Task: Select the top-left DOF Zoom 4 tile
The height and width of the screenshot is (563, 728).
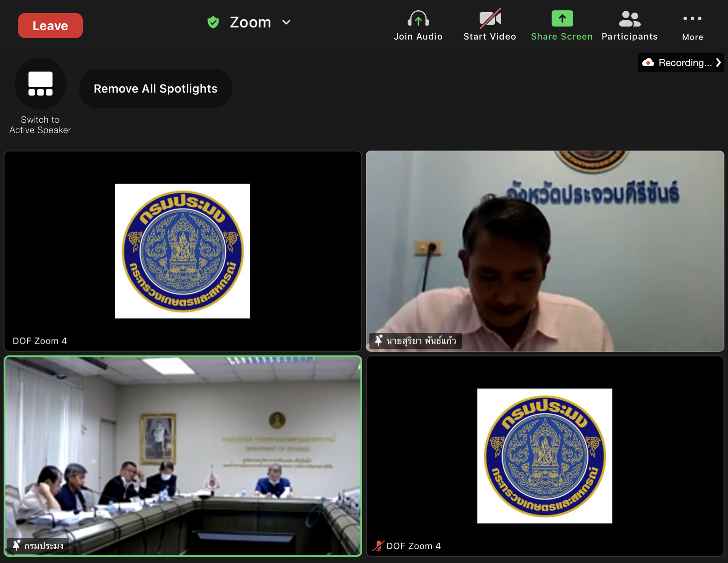Action: (x=183, y=251)
